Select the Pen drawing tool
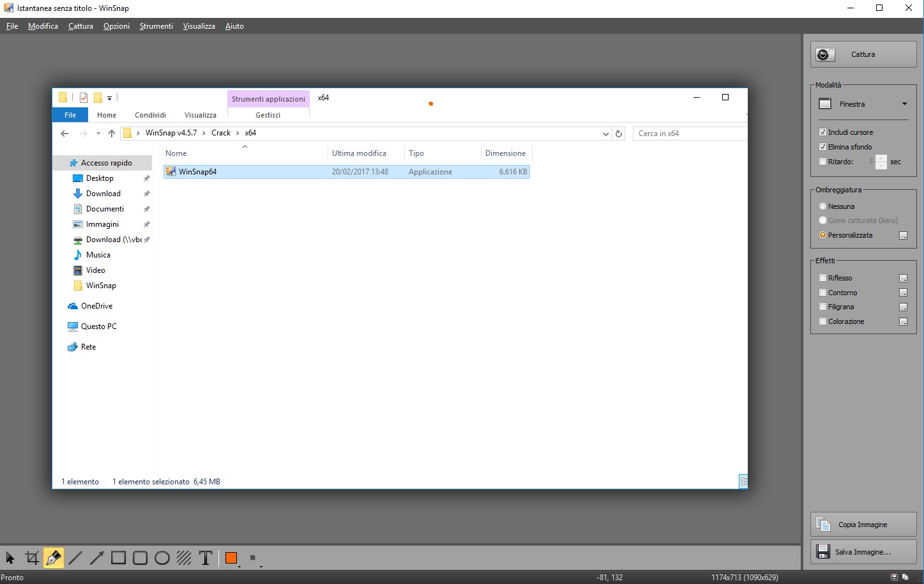This screenshot has height=584, width=924. (54, 558)
